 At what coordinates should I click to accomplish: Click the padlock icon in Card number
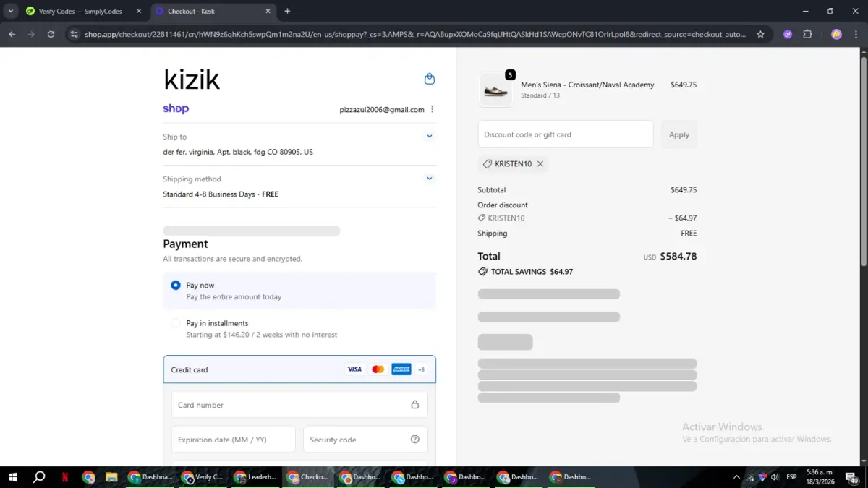pyautogui.click(x=415, y=405)
